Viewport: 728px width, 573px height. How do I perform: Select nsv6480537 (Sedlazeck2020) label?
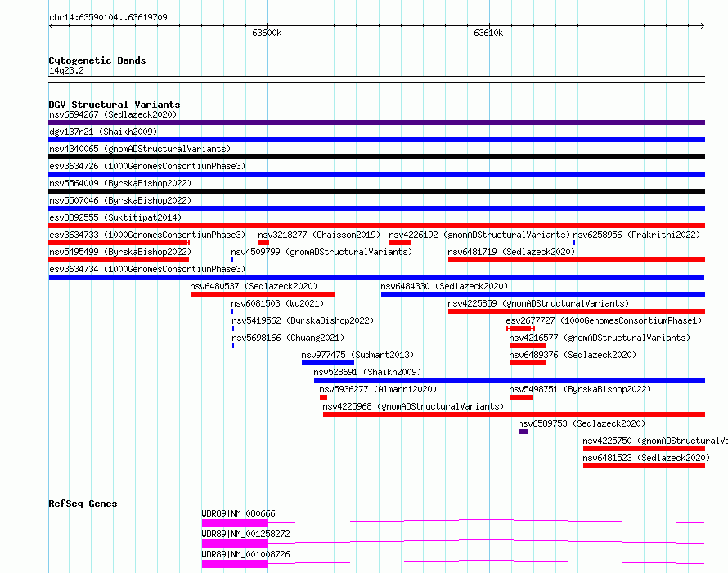pyautogui.click(x=254, y=286)
